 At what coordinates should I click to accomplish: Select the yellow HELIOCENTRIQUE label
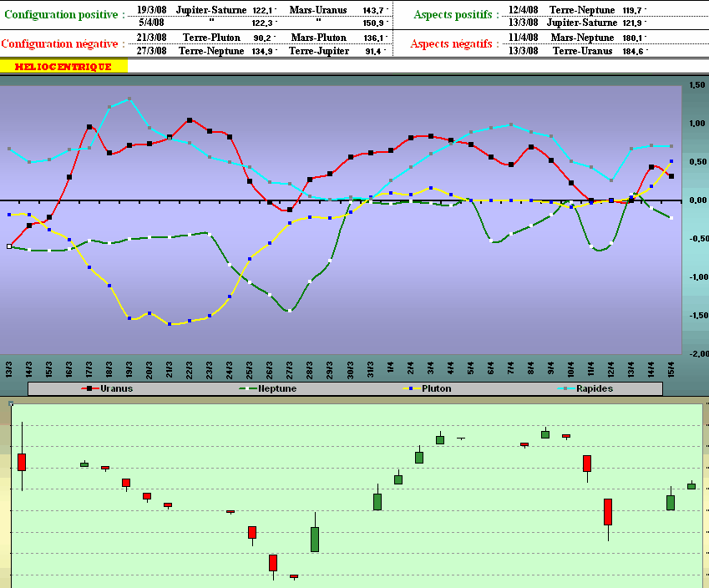pos(63,66)
